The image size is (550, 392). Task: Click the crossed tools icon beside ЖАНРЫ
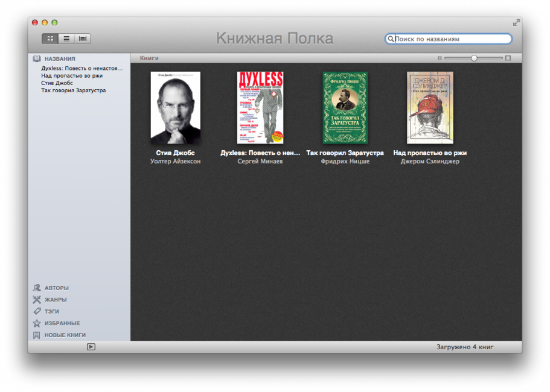[x=37, y=300]
